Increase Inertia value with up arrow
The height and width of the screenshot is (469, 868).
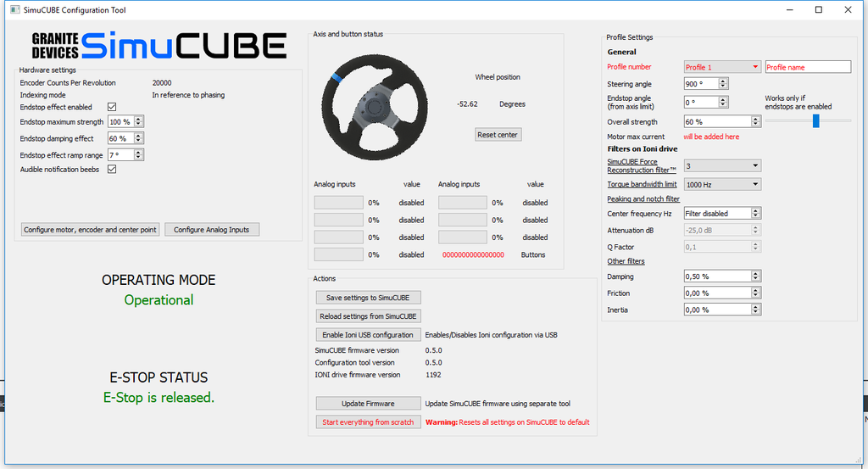[x=755, y=307]
